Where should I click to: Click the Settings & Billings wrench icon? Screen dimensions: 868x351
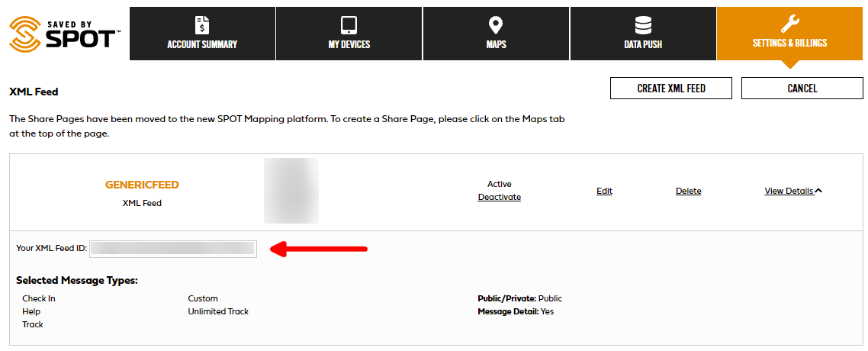(789, 24)
